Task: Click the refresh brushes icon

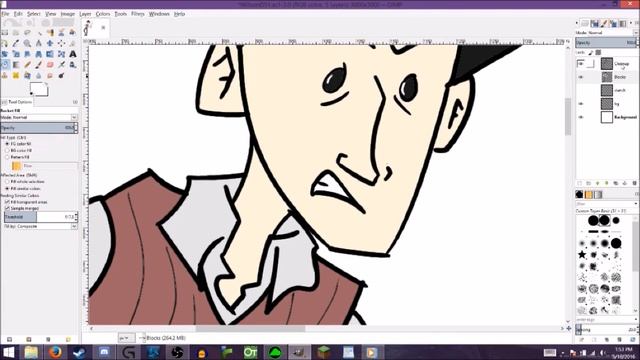Action: [632, 340]
